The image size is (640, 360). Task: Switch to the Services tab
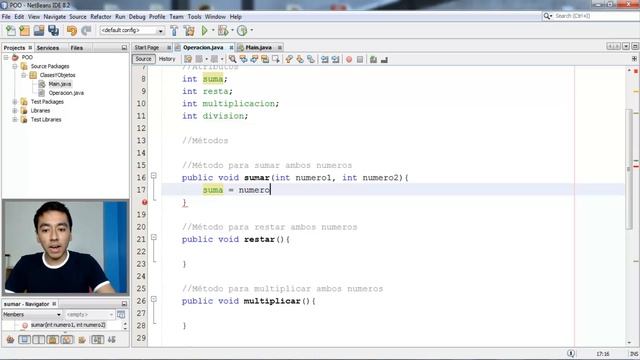(48, 48)
